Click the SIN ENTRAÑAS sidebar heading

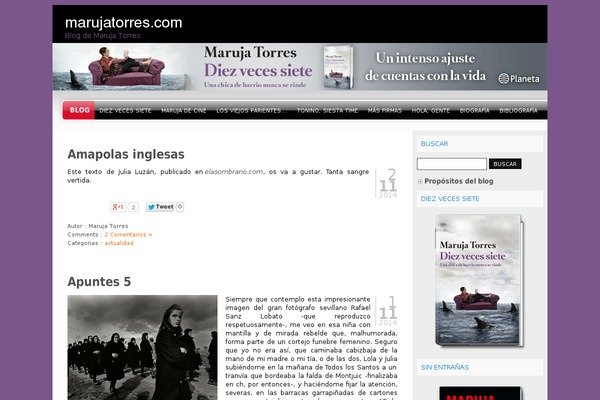[445, 367]
